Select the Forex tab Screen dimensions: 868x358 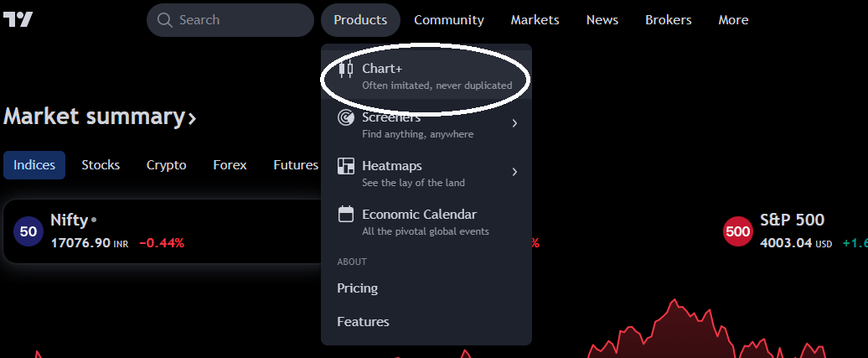pyautogui.click(x=230, y=165)
